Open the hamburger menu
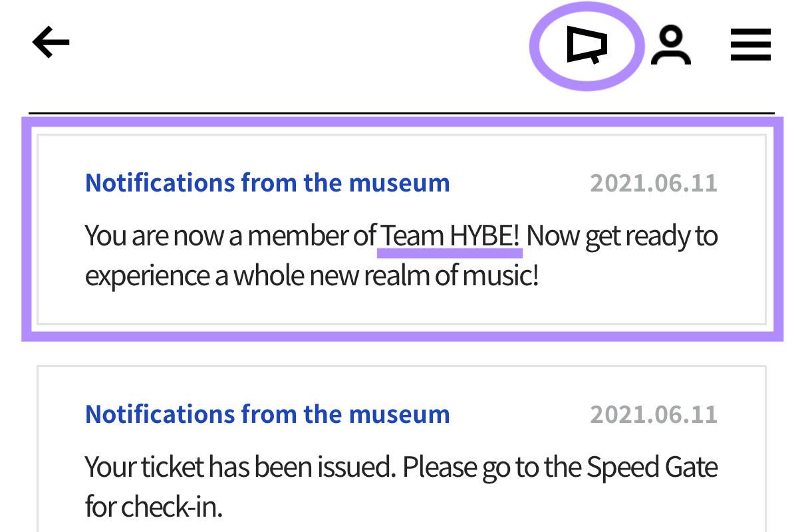 click(751, 45)
